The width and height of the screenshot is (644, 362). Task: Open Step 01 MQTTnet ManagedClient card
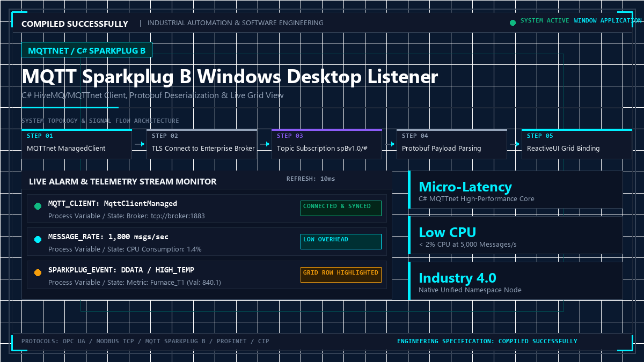77,144
